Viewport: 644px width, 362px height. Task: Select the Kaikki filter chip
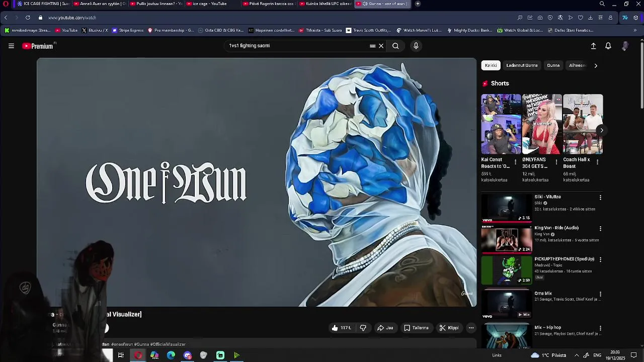pos(491,65)
